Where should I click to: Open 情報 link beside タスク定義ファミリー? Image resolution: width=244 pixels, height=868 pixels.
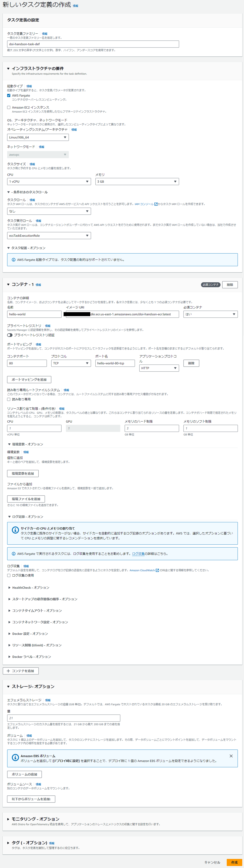(45, 34)
